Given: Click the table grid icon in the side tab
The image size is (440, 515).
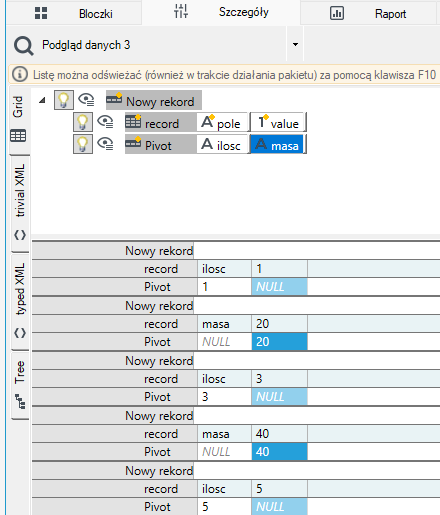Looking at the screenshot, I should tap(18, 135).
